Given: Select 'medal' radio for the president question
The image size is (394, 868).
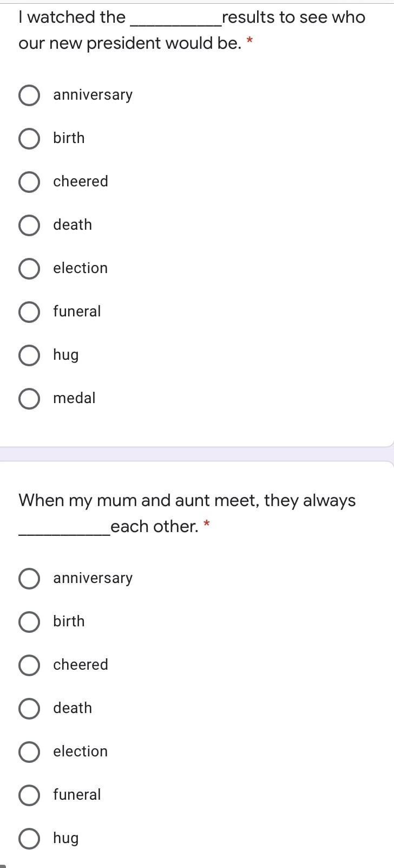Looking at the screenshot, I should pyautogui.click(x=29, y=399).
